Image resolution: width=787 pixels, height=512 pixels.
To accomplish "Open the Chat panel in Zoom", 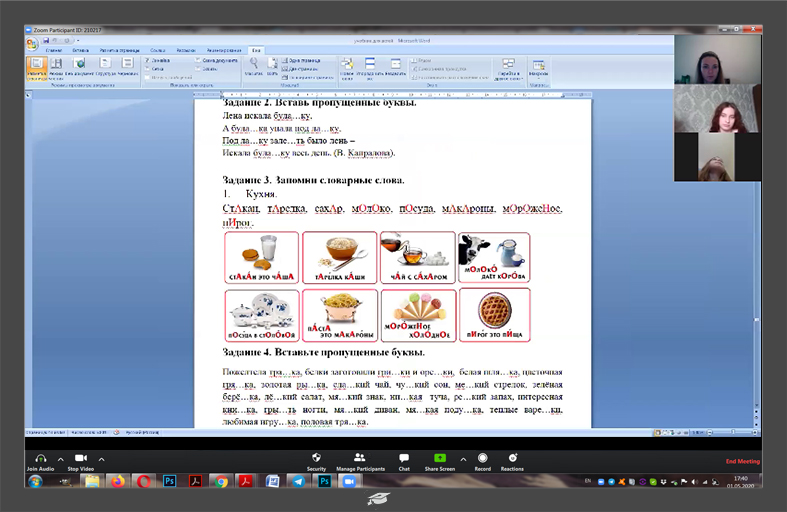I will click(x=404, y=461).
